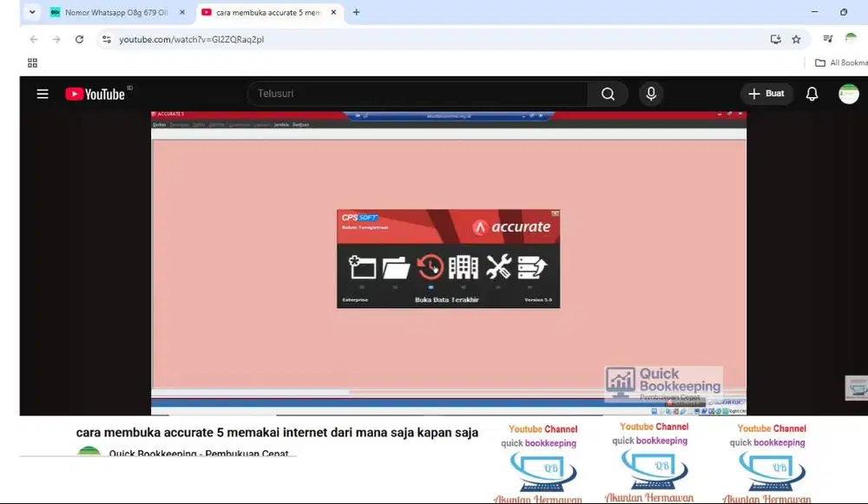Click the video title text
Image resolution: width=868 pixels, height=504 pixels.
click(277, 432)
